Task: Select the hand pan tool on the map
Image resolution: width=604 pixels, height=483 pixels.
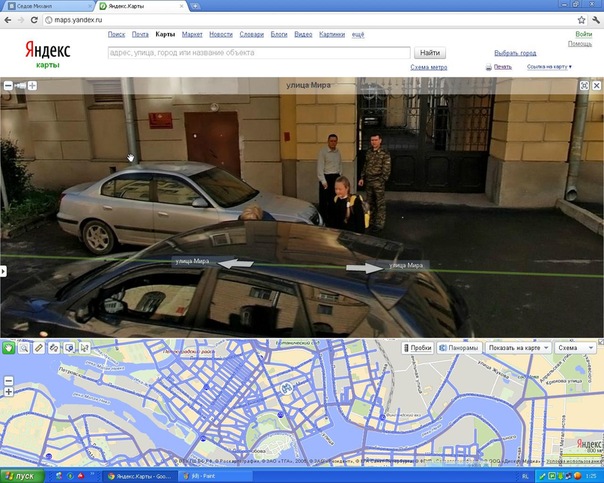Action: click(8, 348)
